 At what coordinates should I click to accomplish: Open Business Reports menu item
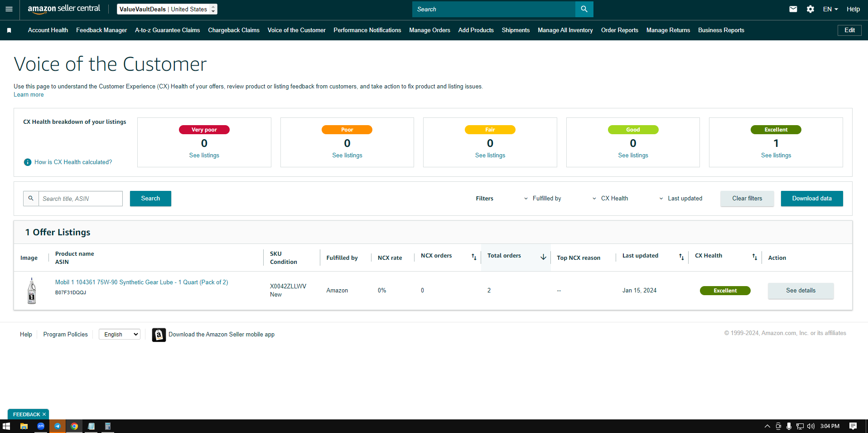721,30
